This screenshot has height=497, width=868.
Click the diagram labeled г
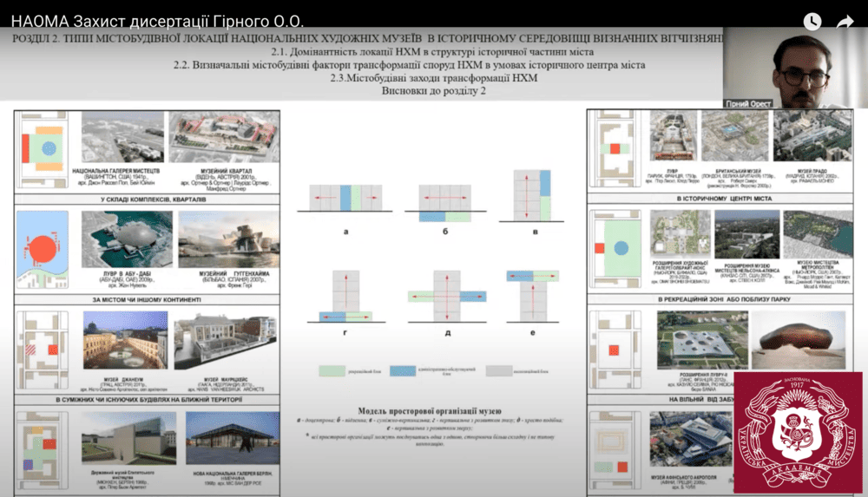(346, 296)
